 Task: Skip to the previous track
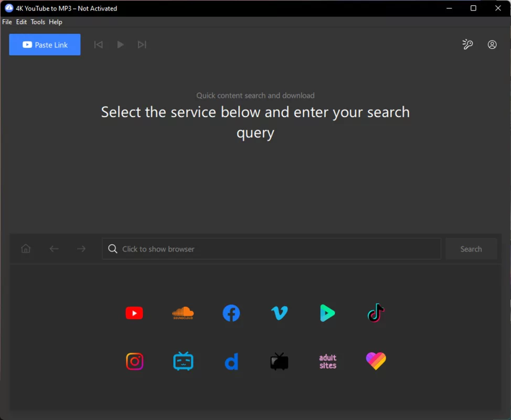[x=98, y=45]
